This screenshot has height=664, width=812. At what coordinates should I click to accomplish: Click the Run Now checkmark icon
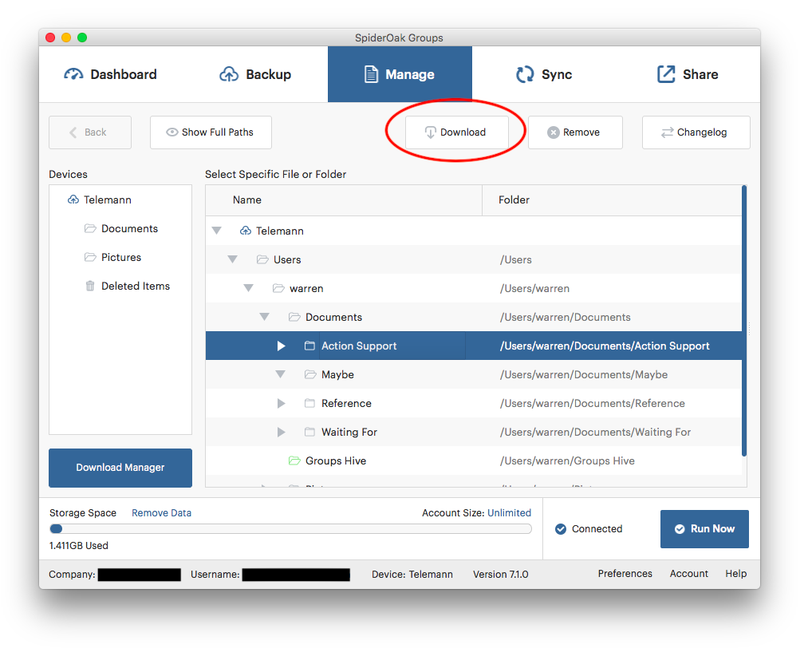(680, 529)
